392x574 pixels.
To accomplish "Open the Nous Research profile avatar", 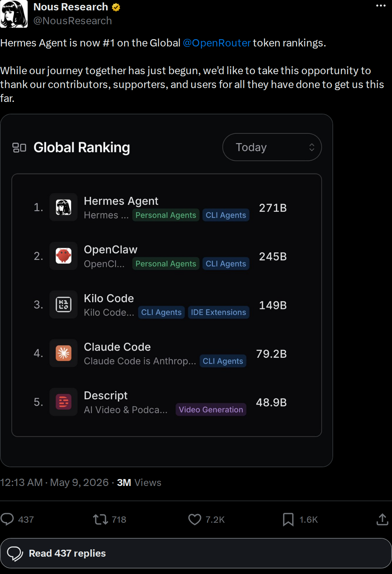I will point(14,14).
